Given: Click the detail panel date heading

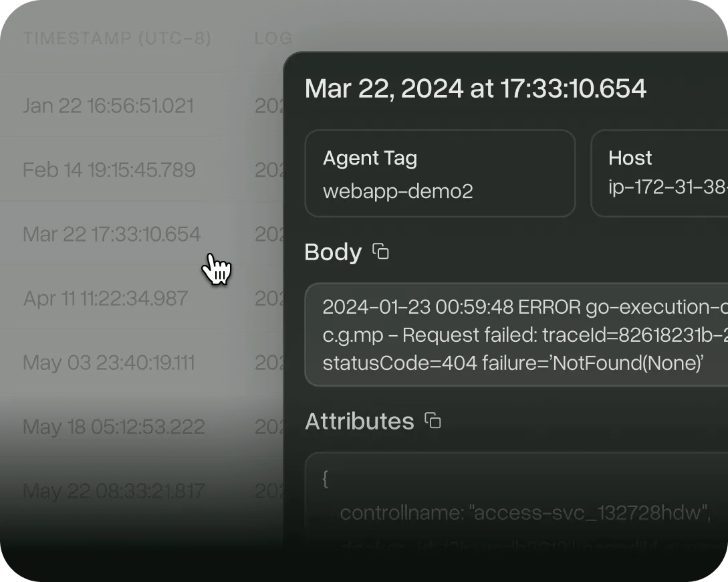Looking at the screenshot, I should point(475,88).
